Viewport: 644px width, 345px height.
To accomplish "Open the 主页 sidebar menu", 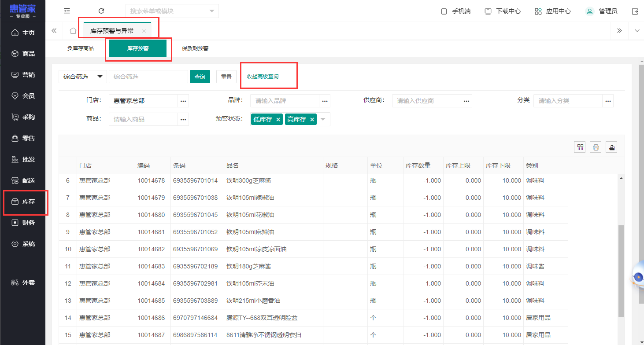I will [23, 33].
